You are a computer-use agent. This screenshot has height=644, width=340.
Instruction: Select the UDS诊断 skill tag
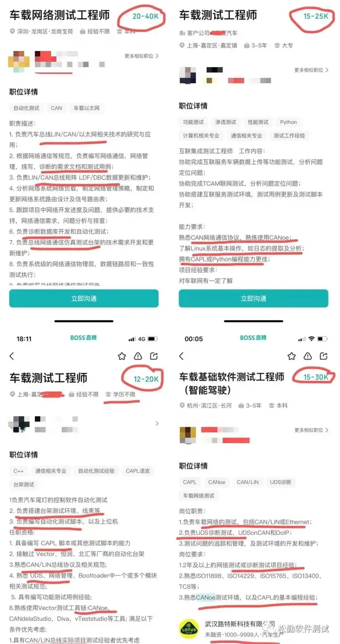(x=281, y=482)
